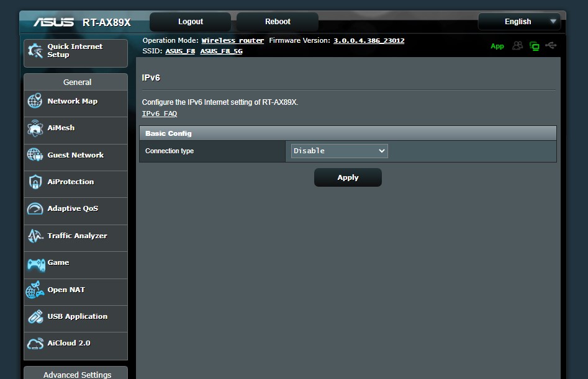Click the Reboot button
Viewport: 588px width, 379px height.
click(x=278, y=22)
